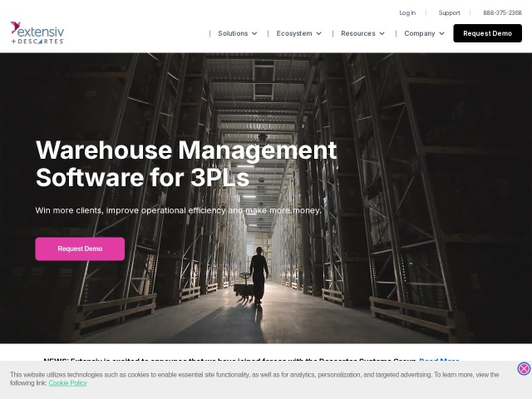Open the Resources menu

[358, 33]
